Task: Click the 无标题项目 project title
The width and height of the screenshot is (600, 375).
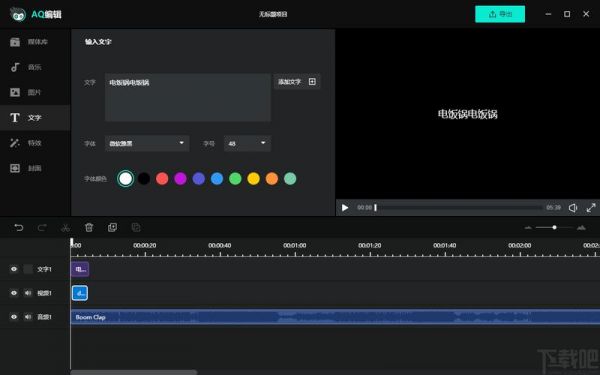Action: tap(273, 14)
